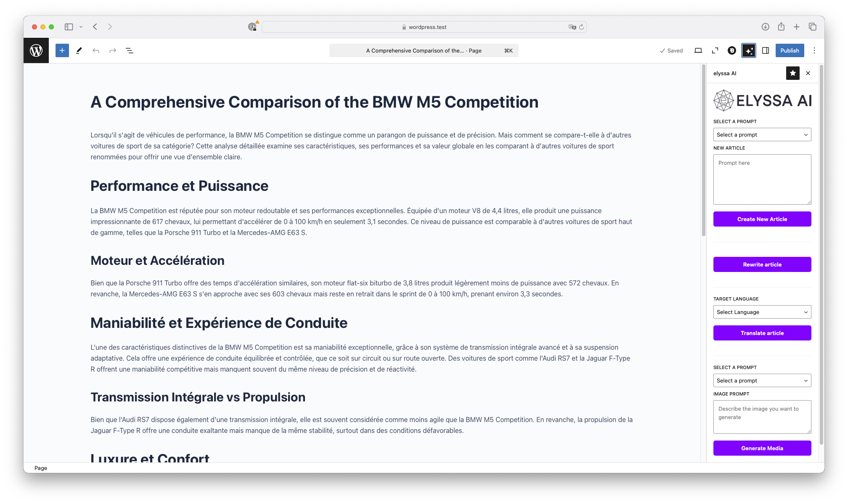This screenshot has height=504, width=848.
Task: Click Transmission Intégrale vs Propulsion heading
Action: point(198,397)
